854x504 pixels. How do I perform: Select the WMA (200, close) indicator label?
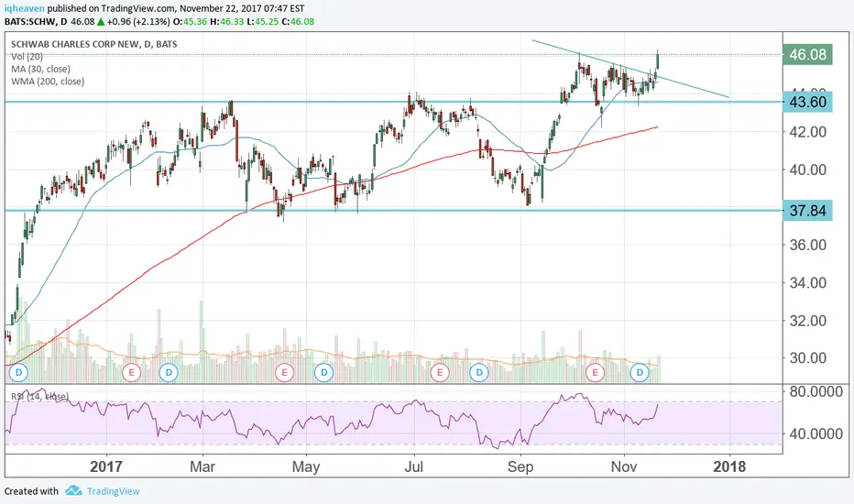48,82
